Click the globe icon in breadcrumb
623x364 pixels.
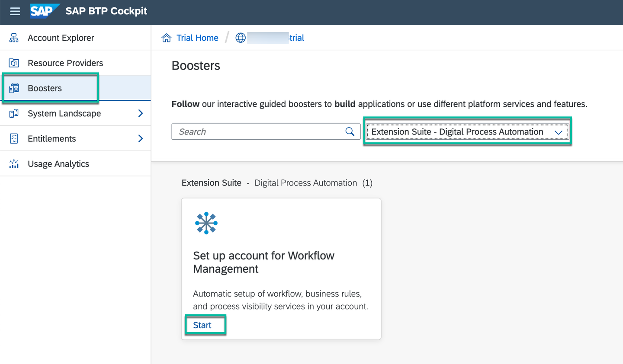click(x=241, y=38)
